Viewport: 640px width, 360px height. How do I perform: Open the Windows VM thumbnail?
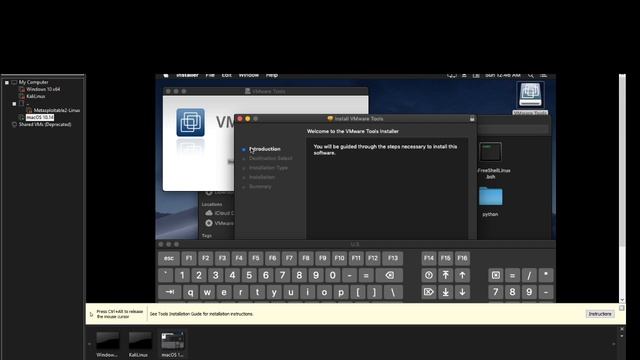pyautogui.click(x=107, y=344)
